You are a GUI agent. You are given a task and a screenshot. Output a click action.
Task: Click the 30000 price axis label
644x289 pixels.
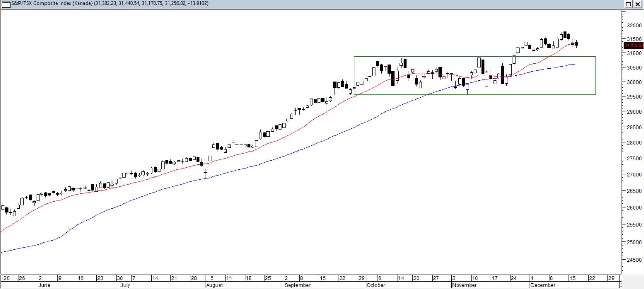[634, 82]
